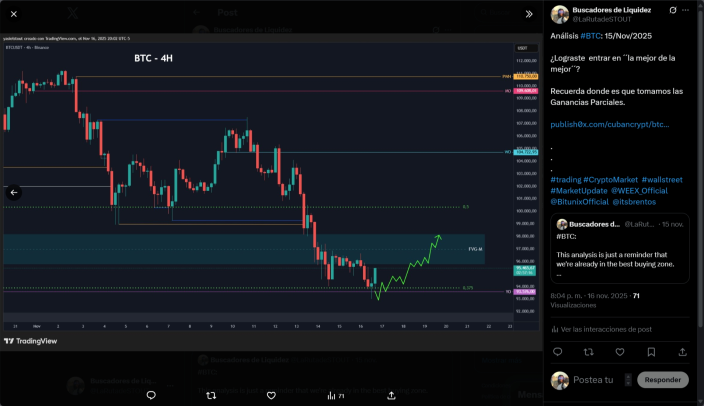The image size is (704, 406).
Task: Toggle like with heart icon below image
Action: click(271, 395)
